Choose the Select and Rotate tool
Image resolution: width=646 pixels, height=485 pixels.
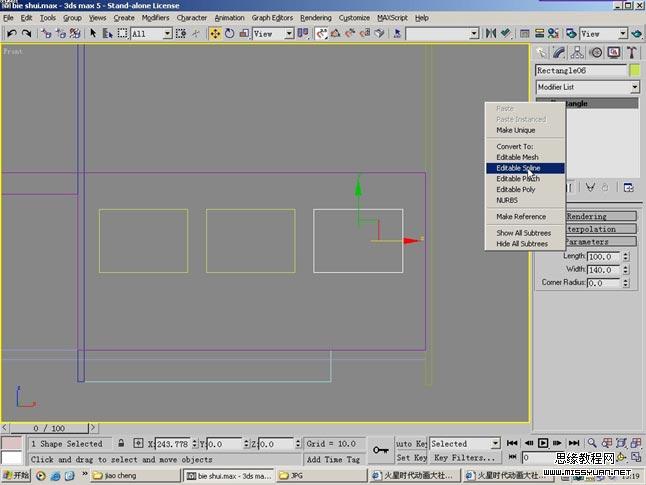[229, 33]
